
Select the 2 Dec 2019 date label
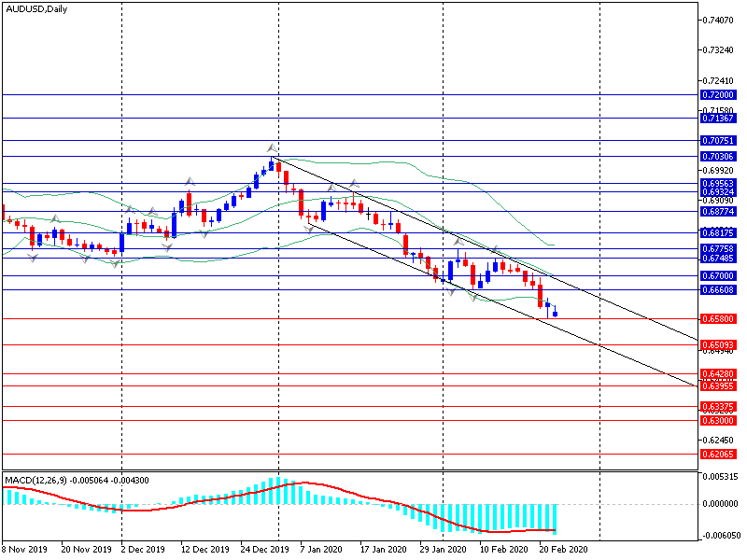tap(144, 551)
